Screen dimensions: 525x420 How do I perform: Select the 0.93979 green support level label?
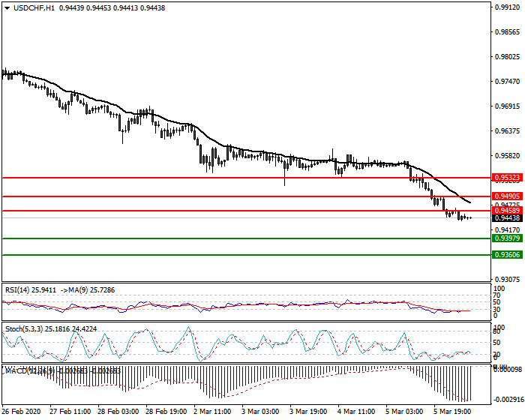click(x=507, y=238)
